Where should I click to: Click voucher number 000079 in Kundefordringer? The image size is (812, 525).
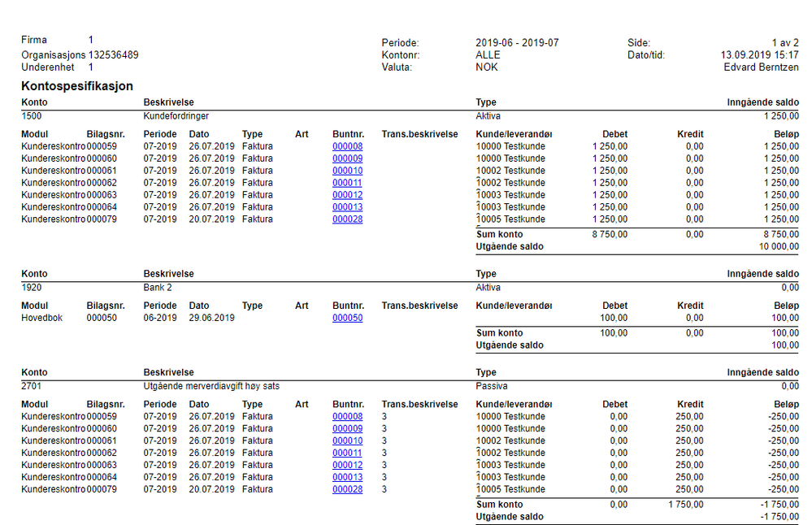click(102, 219)
